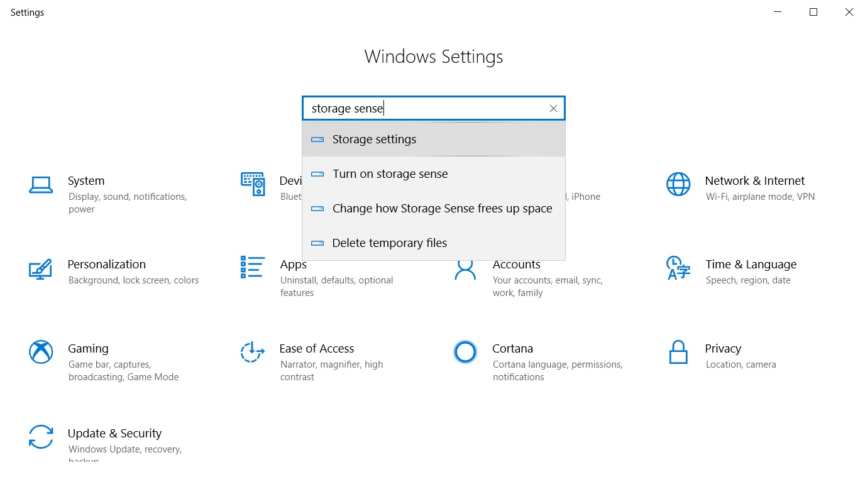
Task: Select Delete temporary files suggestion
Action: (434, 243)
